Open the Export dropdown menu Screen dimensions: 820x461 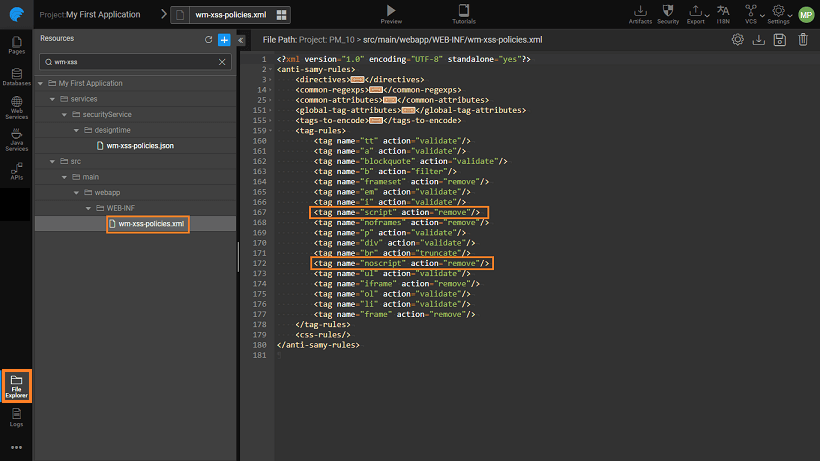coord(695,12)
